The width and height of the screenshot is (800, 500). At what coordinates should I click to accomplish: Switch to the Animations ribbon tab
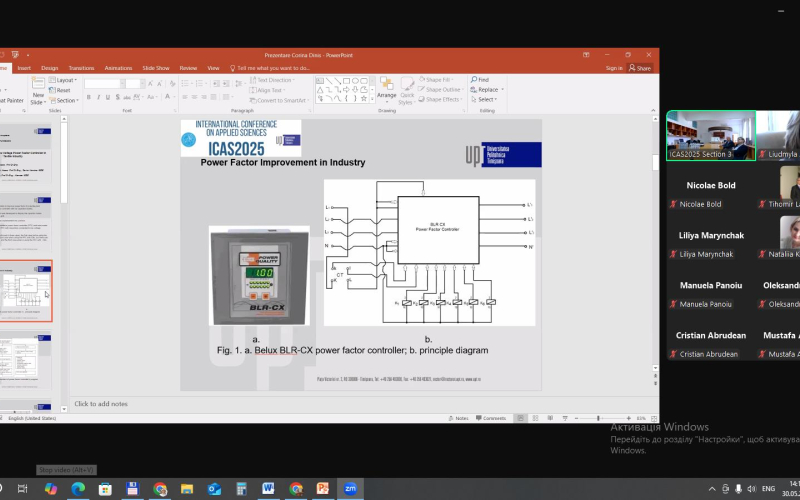click(118, 68)
